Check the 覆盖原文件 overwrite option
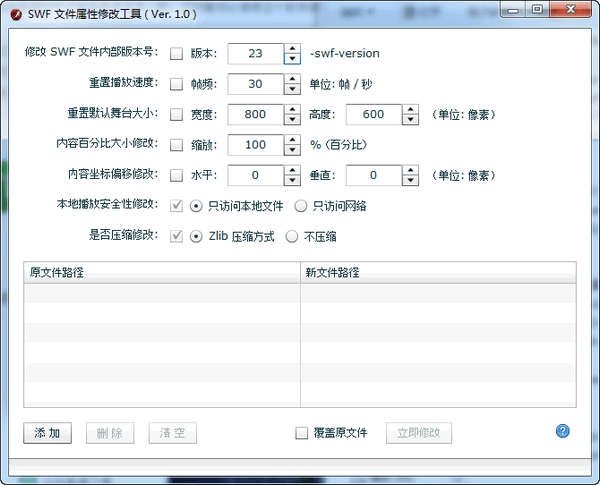Image resolution: width=600 pixels, height=485 pixels. pyautogui.click(x=302, y=433)
